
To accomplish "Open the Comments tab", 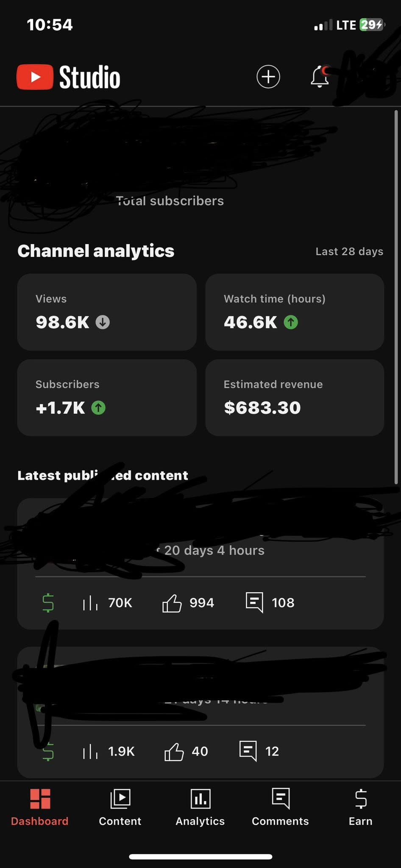I will click(280, 807).
